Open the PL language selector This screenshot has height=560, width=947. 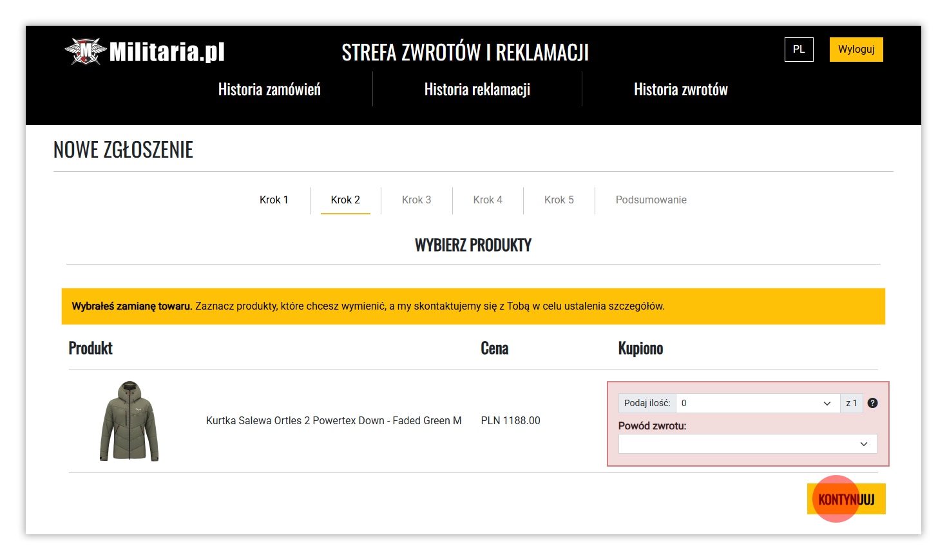point(799,50)
